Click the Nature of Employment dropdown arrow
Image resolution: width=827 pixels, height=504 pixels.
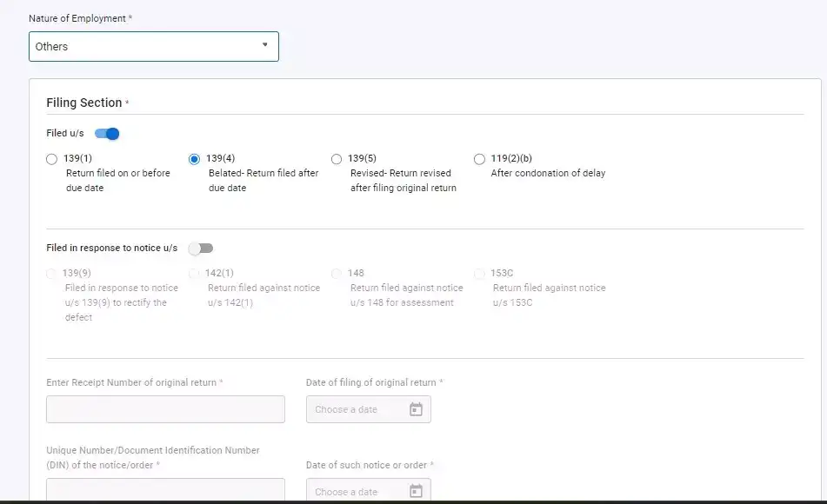pyautogui.click(x=265, y=45)
